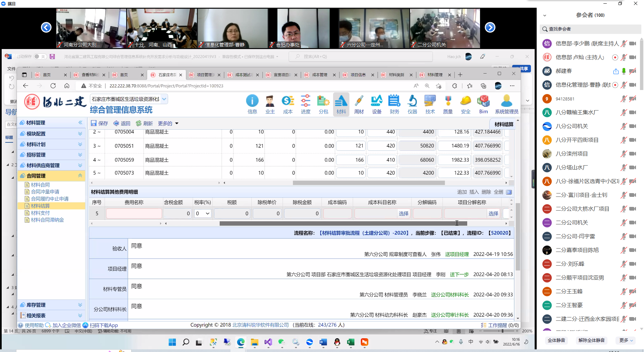Toggle the Word AutoSave switch

pyautogui.click(x=40, y=56)
